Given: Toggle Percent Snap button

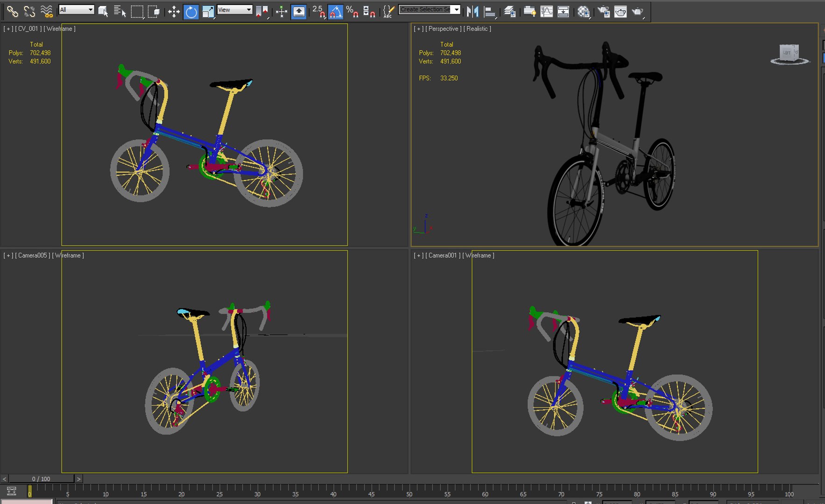Looking at the screenshot, I should [352, 11].
